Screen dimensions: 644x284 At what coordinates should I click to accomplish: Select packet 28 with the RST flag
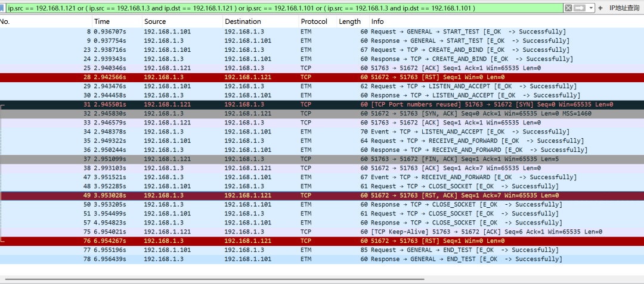(x=298, y=77)
